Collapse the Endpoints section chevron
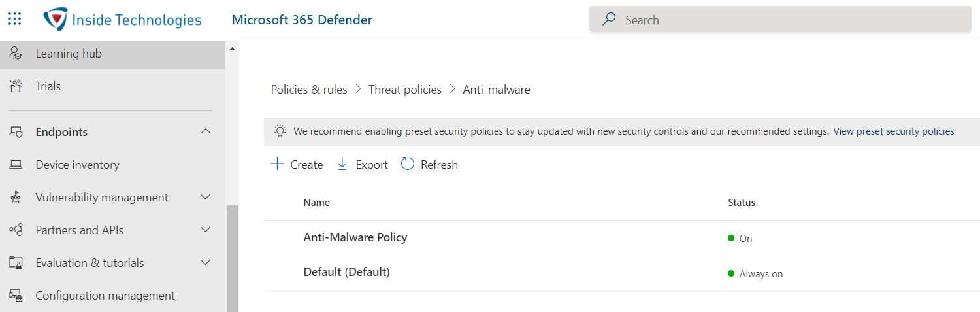The width and height of the screenshot is (980, 312). (206, 131)
